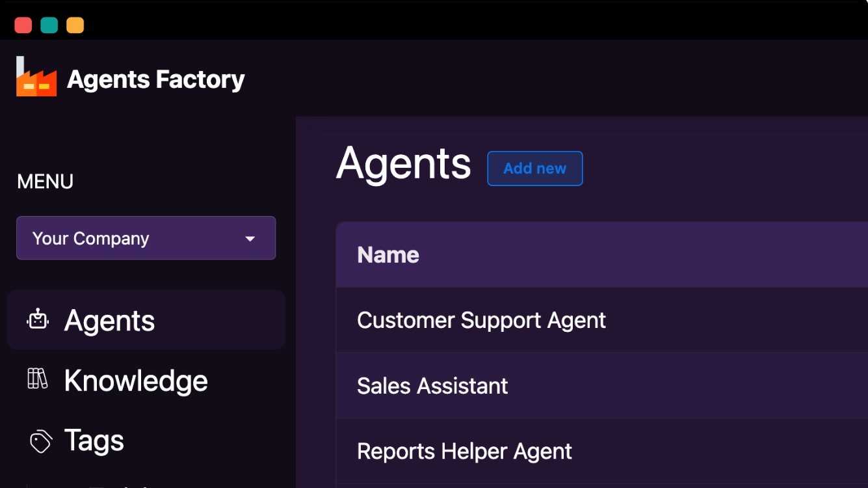Click the Agents page heading
The height and width of the screenshot is (488, 868).
pos(403,163)
